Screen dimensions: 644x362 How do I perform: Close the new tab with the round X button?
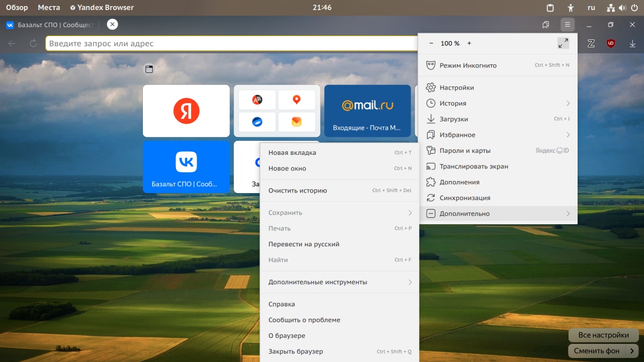(112, 24)
